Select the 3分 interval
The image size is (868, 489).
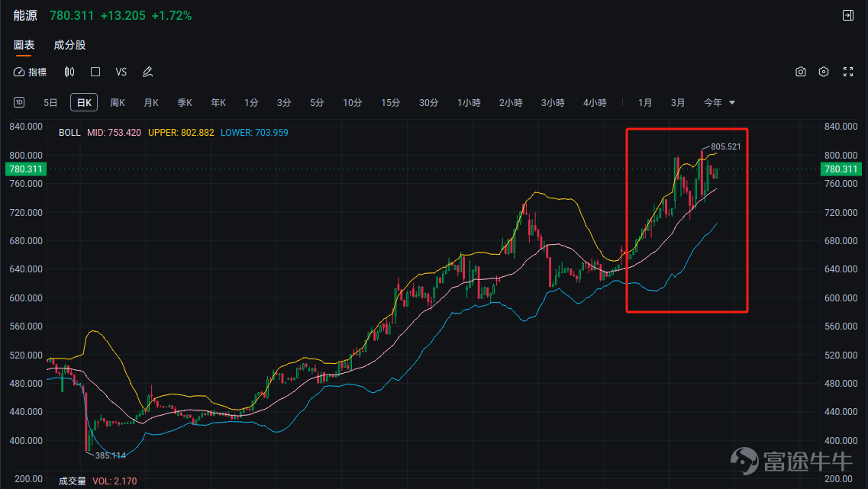[284, 103]
